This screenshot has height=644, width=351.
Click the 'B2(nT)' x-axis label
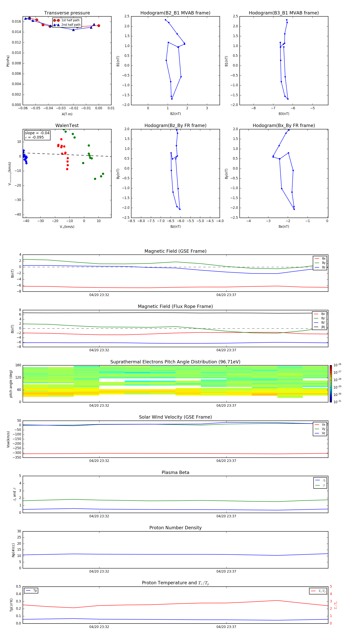pyautogui.click(x=175, y=114)
